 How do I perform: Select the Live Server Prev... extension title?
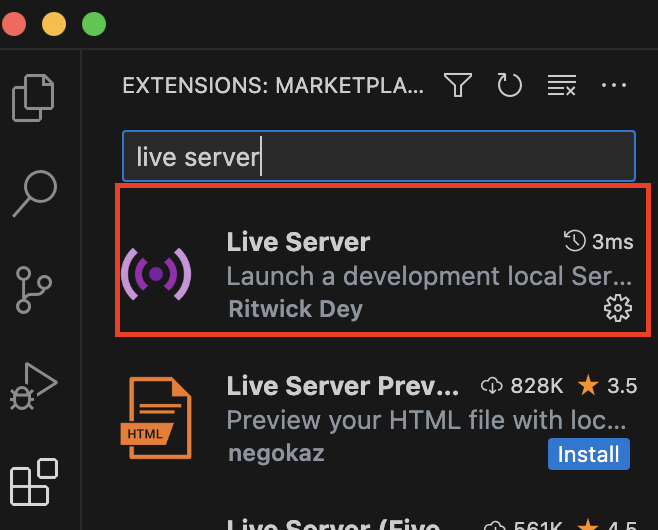click(342, 386)
